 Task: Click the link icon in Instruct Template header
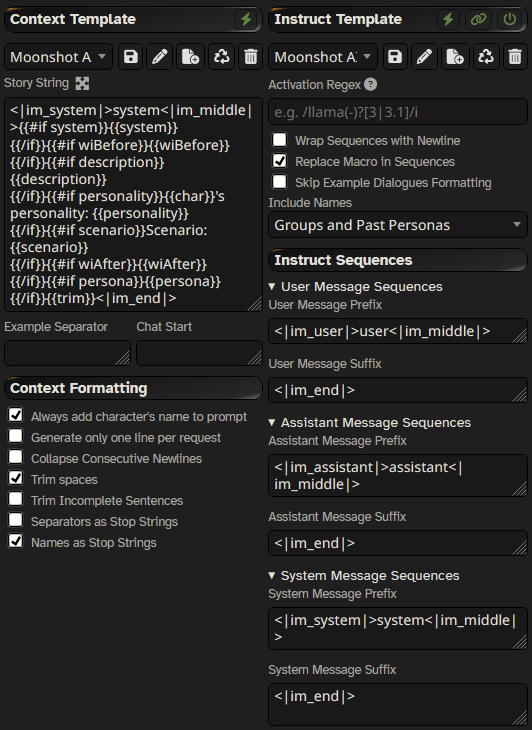[478, 19]
